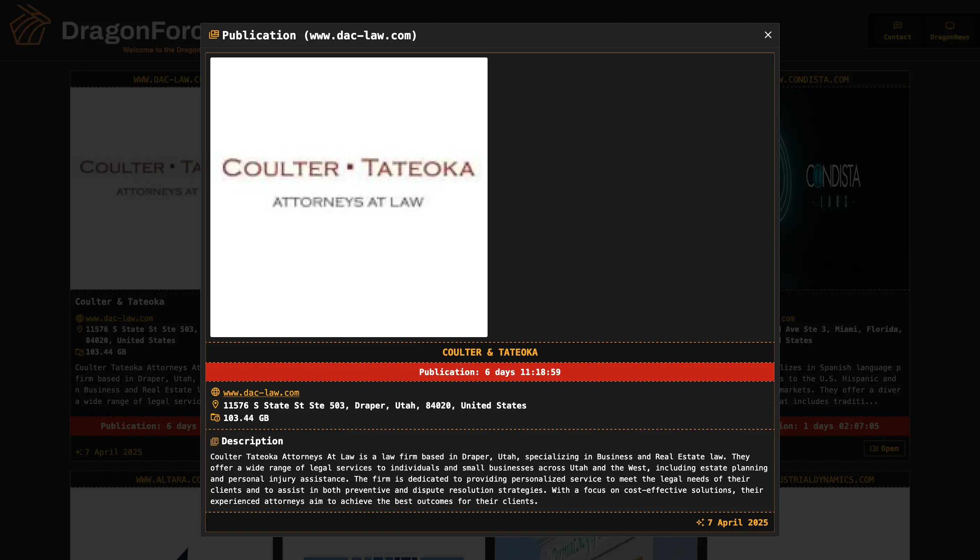Click the sparkle icon beside 7 April 2025
Viewport: 980px width, 560px height.
700,522
